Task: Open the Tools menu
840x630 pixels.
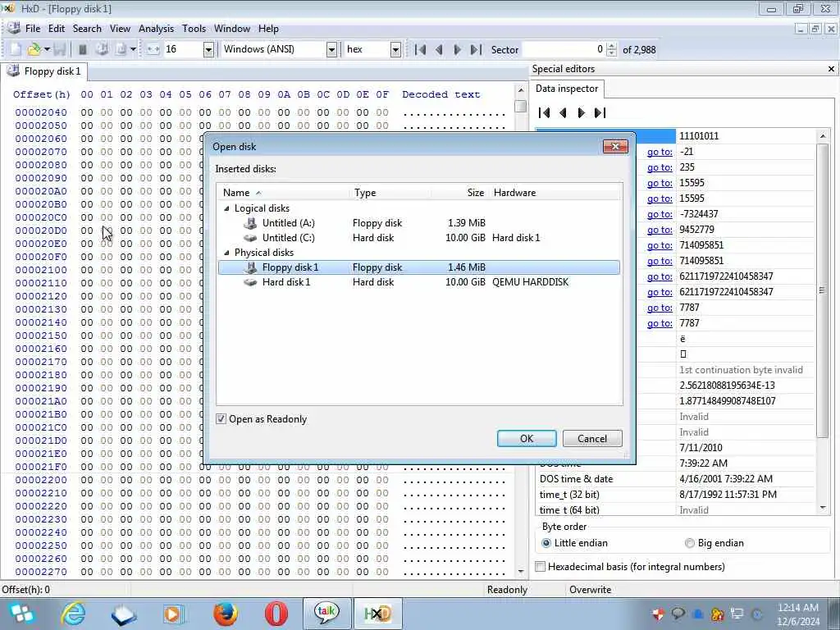Action: [x=194, y=29]
